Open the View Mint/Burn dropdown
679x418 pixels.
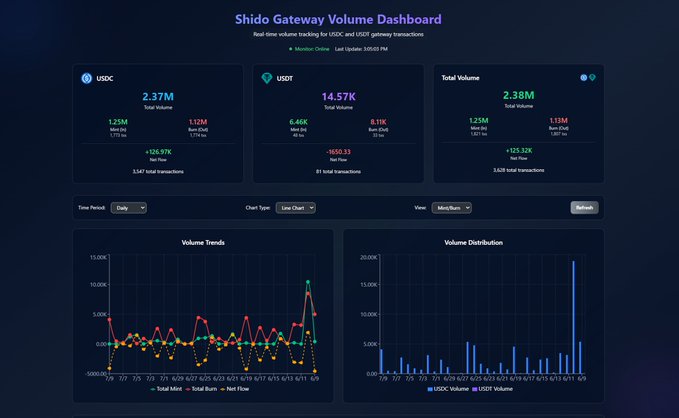coord(451,208)
